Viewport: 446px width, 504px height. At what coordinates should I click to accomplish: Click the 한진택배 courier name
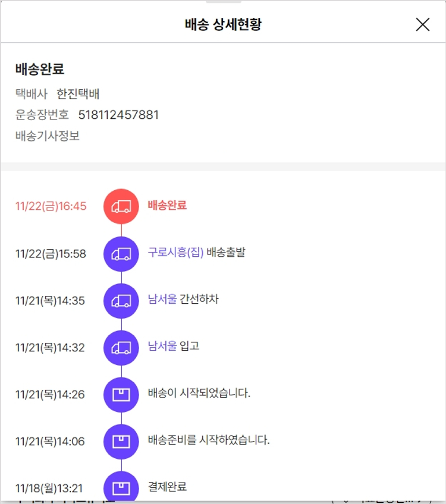(78, 94)
